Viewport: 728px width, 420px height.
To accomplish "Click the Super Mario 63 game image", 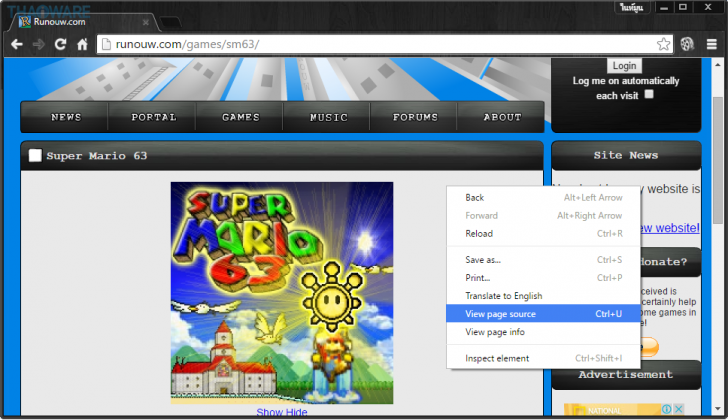I will pos(282,293).
